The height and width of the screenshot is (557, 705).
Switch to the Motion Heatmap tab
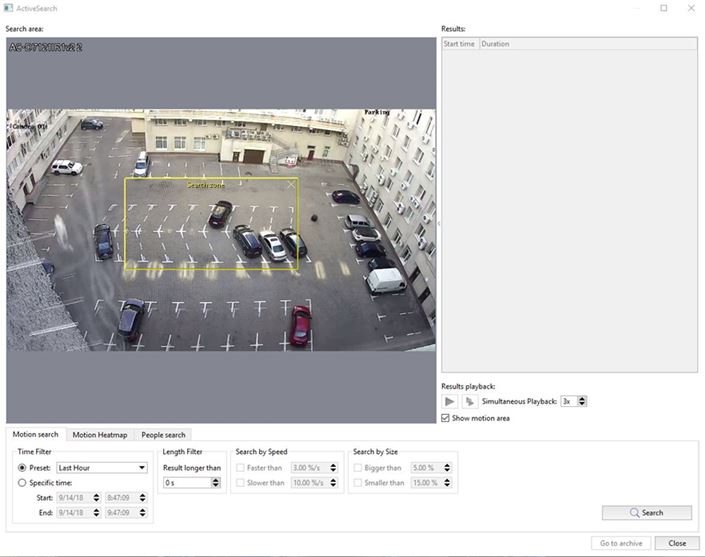[x=100, y=435]
